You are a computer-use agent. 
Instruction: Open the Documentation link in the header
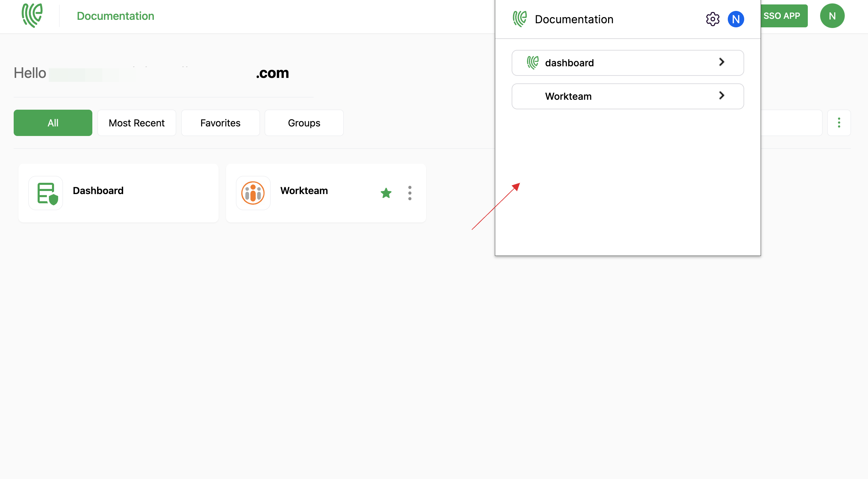(116, 16)
